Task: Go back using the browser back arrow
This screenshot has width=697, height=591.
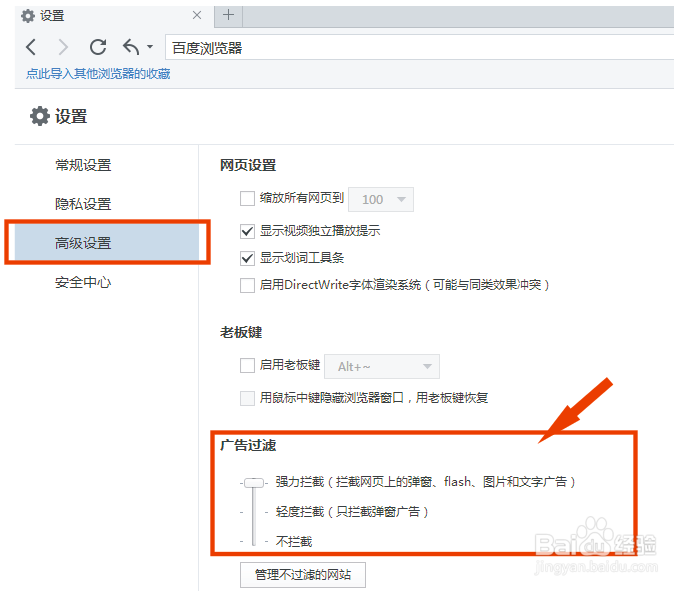Action: (x=31, y=47)
